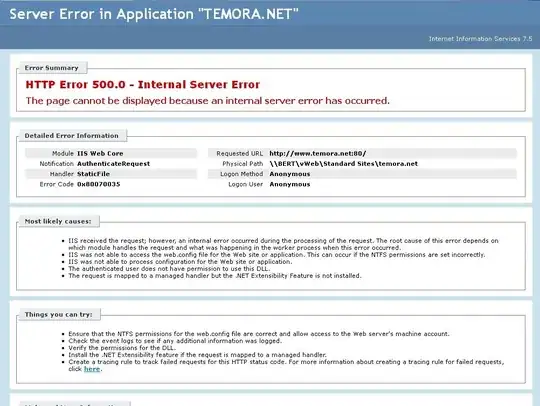Click 'IIS was not able to process configuration' bullet
This screenshot has height=406, width=540.
[x=180, y=262]
